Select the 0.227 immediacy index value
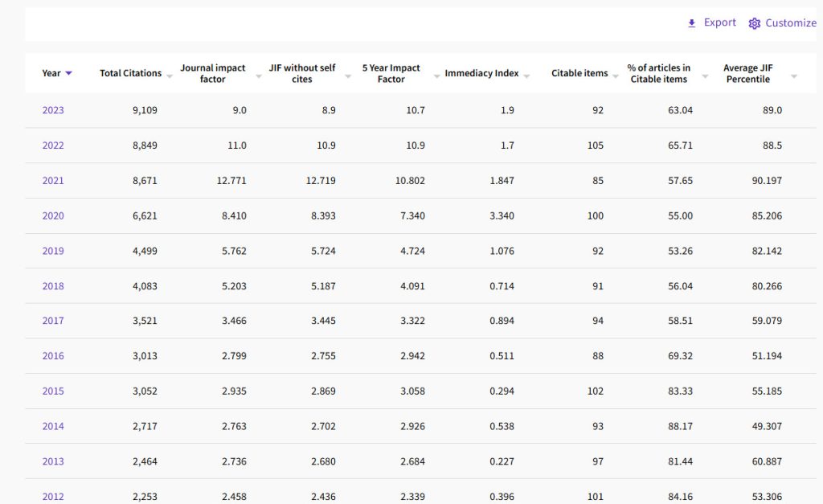This screenshot has height=504, width=823. 502,461
